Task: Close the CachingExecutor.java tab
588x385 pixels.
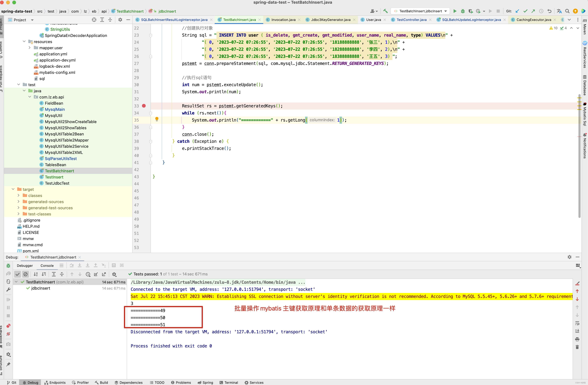Action: 555,20
